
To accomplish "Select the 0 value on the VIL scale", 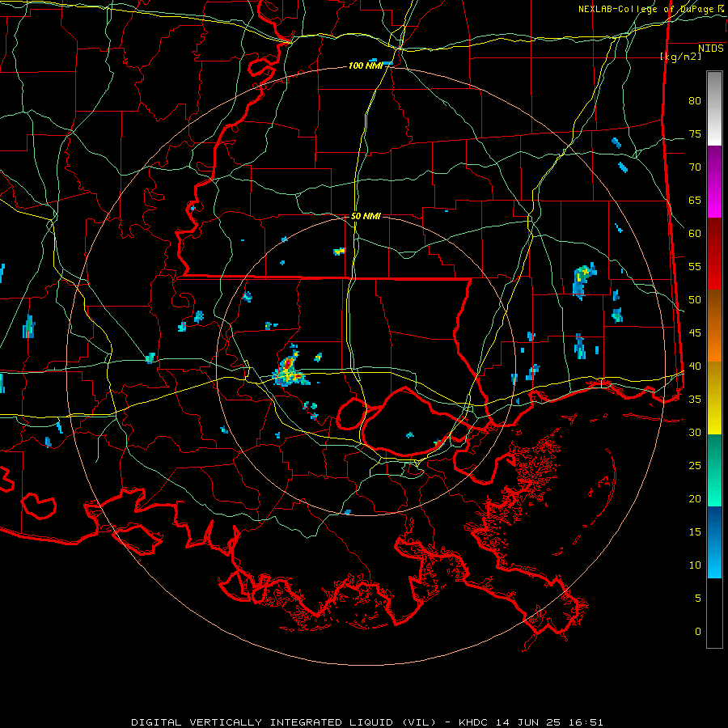I will [698, 632].
